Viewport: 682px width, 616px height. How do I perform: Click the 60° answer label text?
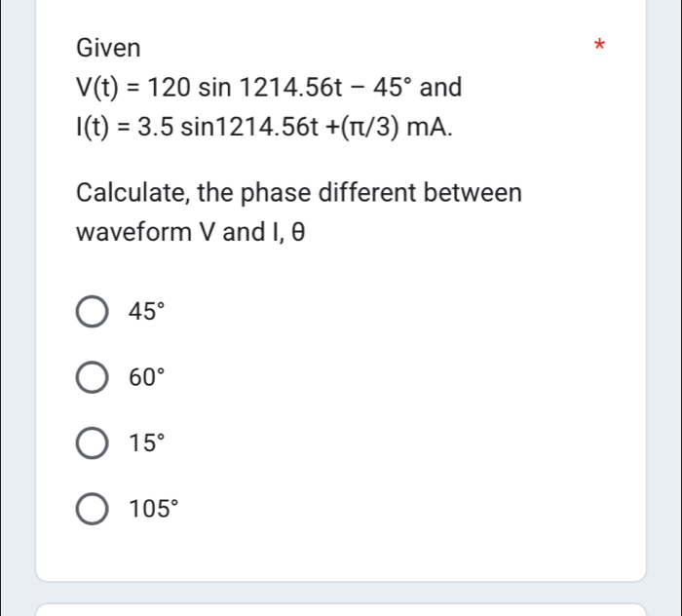144,377
